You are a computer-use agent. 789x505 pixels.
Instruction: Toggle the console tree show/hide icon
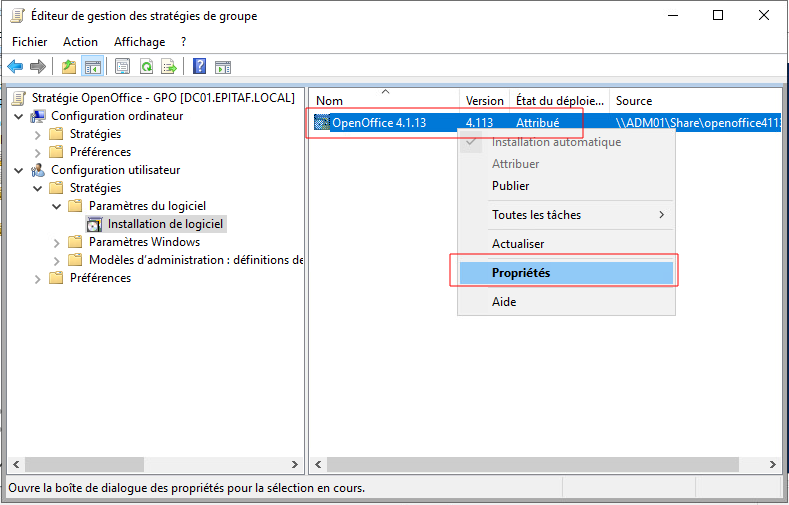point(92,67)
